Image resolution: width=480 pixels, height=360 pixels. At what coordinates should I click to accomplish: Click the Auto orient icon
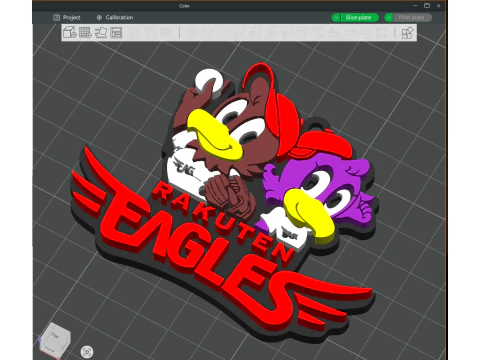point(101,33)
